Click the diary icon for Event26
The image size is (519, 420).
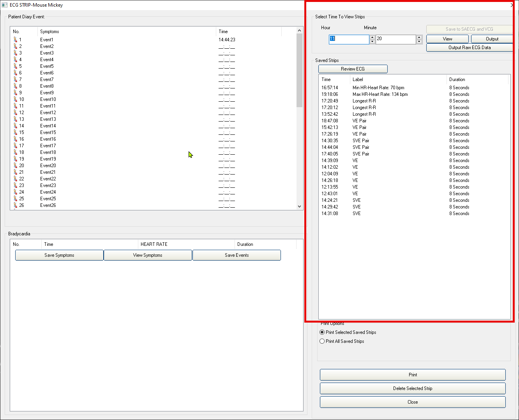16,205
